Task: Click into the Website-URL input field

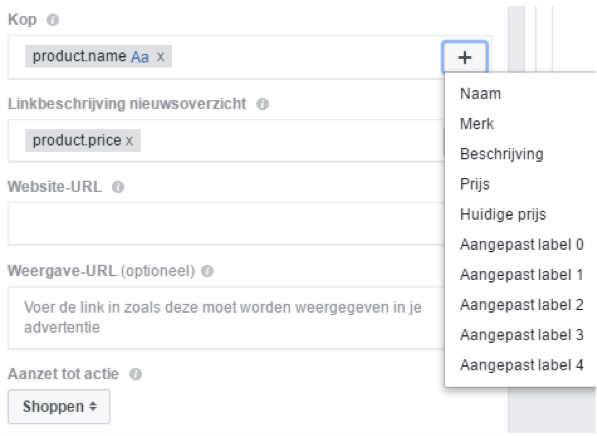Action: [226, 224]
